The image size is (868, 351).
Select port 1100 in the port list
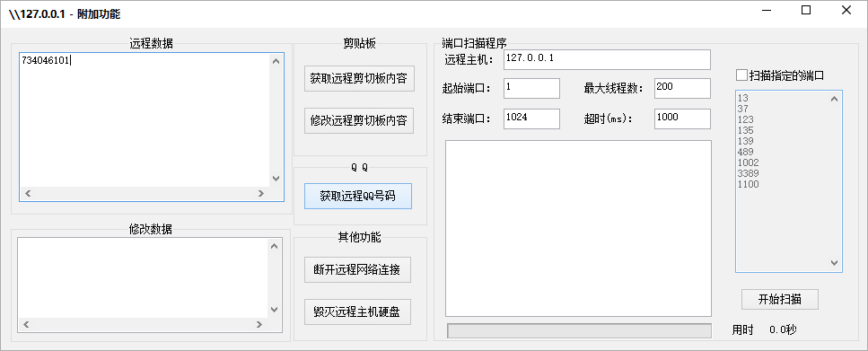pyautogui.click(x=748, y=184)
